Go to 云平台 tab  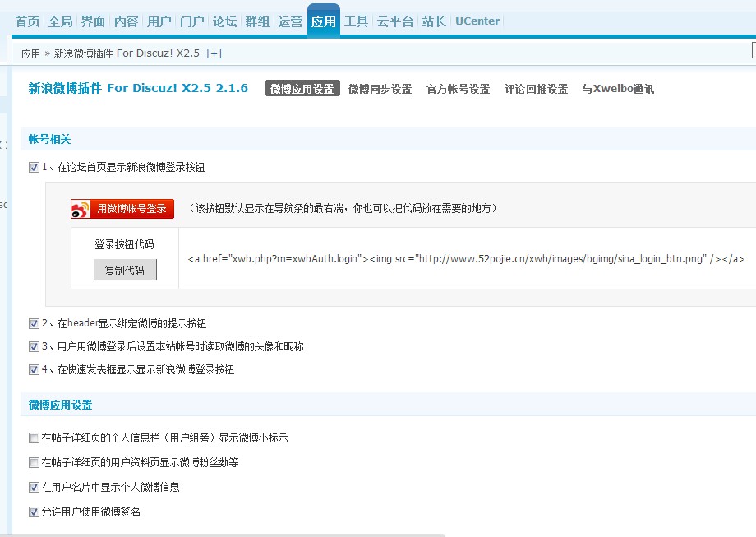point(395,21)
